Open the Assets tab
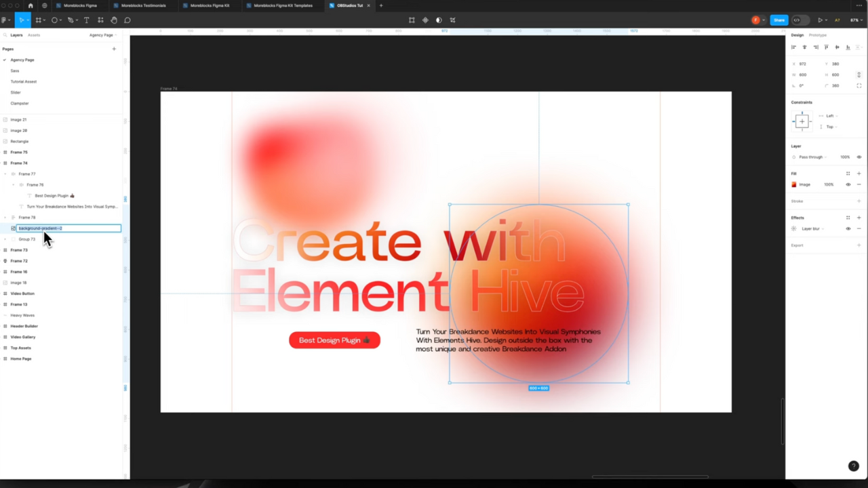Screen dimensions: 868x488 click(34, 35)
